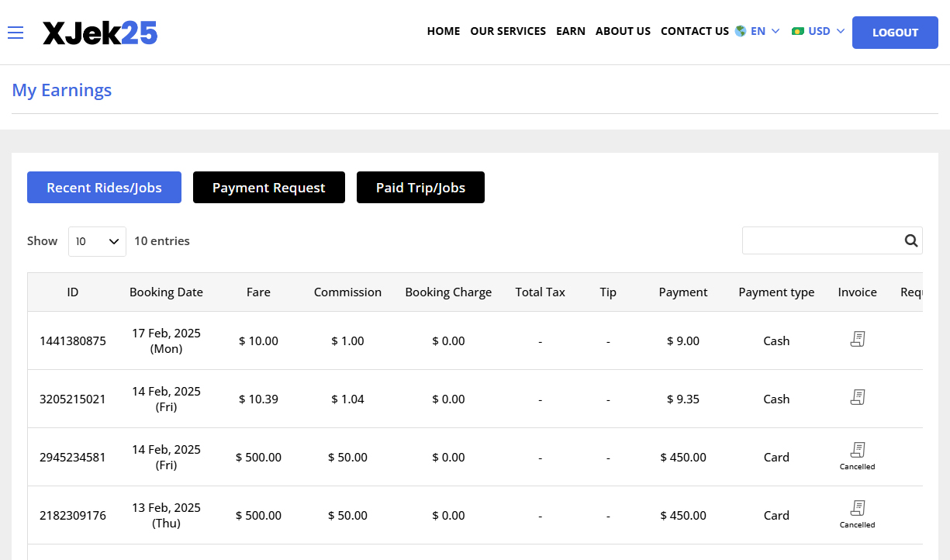Screen dimensions: 950x560
Task: Navigate to OUR SERVICES
Action: (508, 31)
